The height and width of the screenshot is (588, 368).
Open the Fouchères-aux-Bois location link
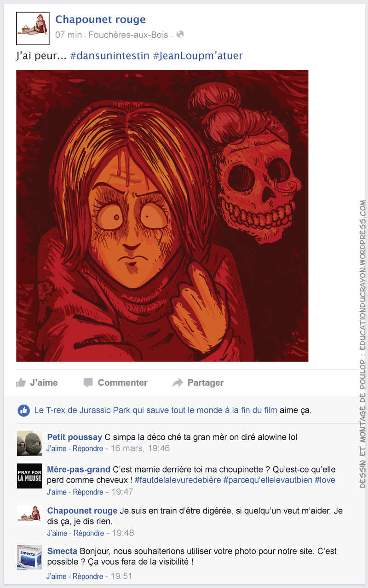[x=128, y=35]
